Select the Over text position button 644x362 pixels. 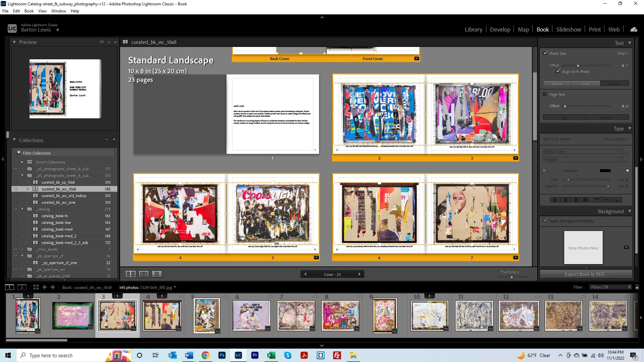point(586,84)
